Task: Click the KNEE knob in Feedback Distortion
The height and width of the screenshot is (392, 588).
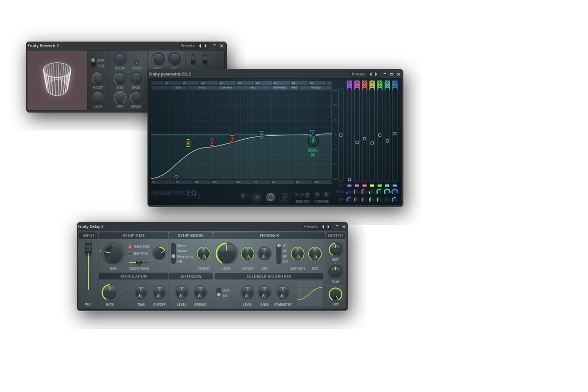Action: pyautogui.click(x=265, y=293)
